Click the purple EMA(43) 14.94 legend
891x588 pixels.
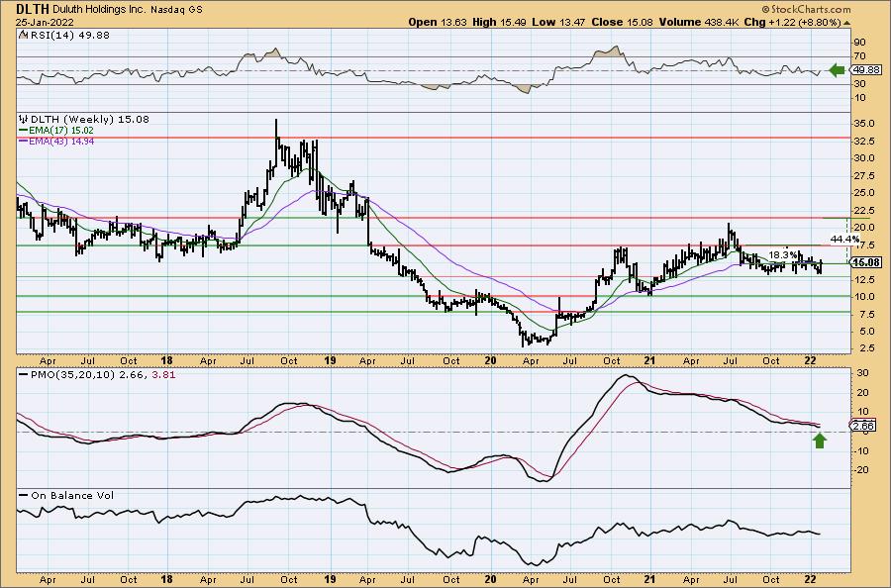pos(56,141)
